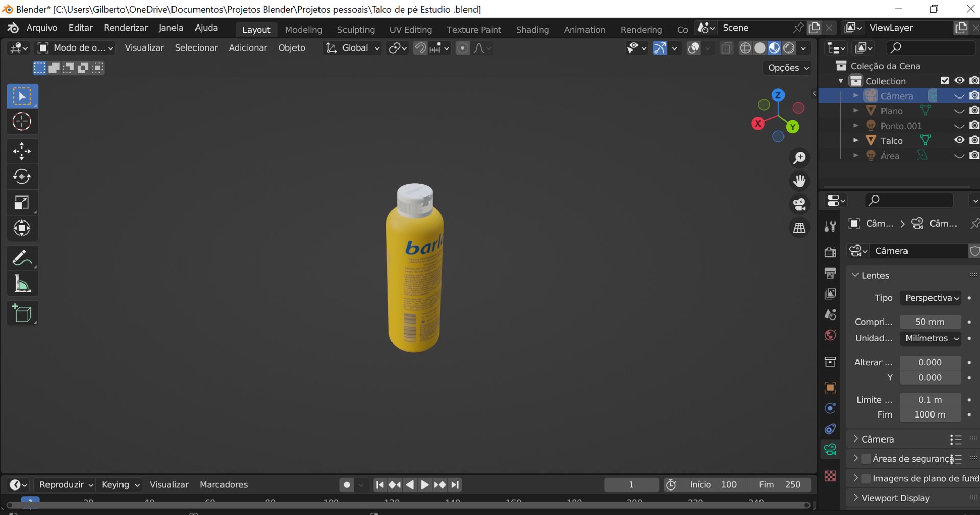Choose the Transform tool

click(22, 228)
